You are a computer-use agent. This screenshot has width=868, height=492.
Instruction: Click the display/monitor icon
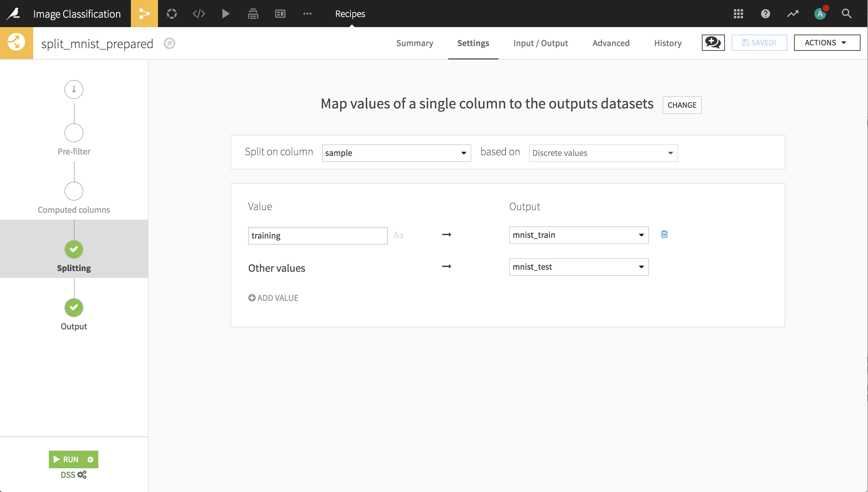click(280, 13)
